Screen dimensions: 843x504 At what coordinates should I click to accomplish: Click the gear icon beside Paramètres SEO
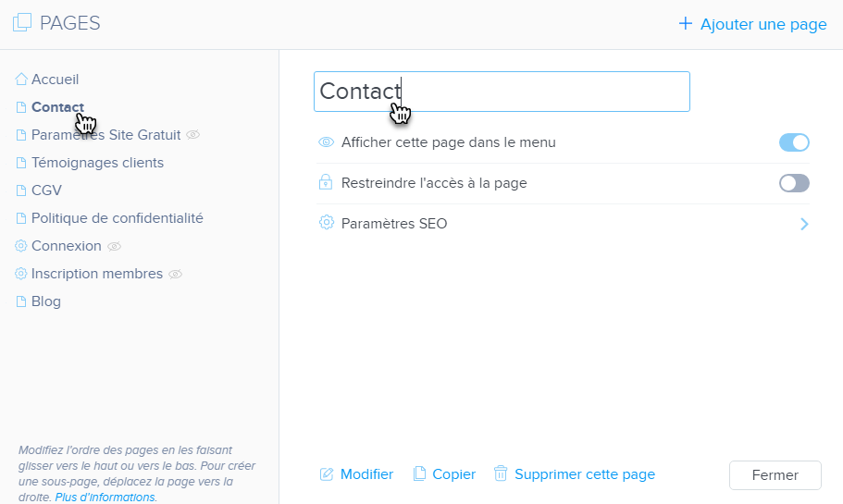point(326,223)
